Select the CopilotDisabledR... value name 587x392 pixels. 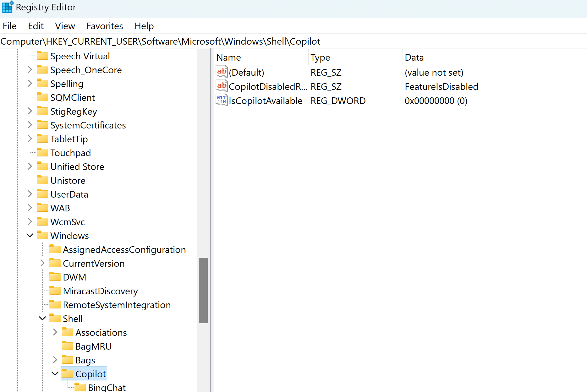pos(268,87)
